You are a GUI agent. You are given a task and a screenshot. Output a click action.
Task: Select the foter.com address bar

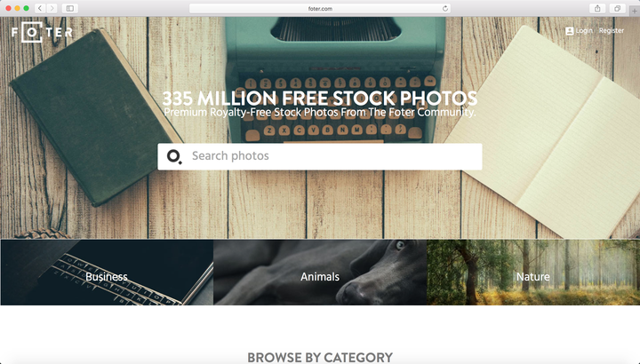[x=320, y=8]
